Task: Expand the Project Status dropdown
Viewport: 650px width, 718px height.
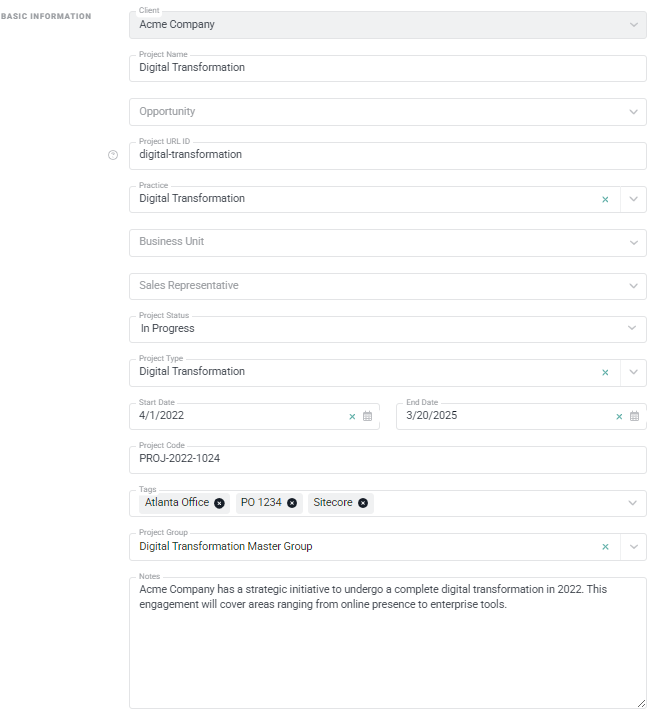Action: point(633,328)
